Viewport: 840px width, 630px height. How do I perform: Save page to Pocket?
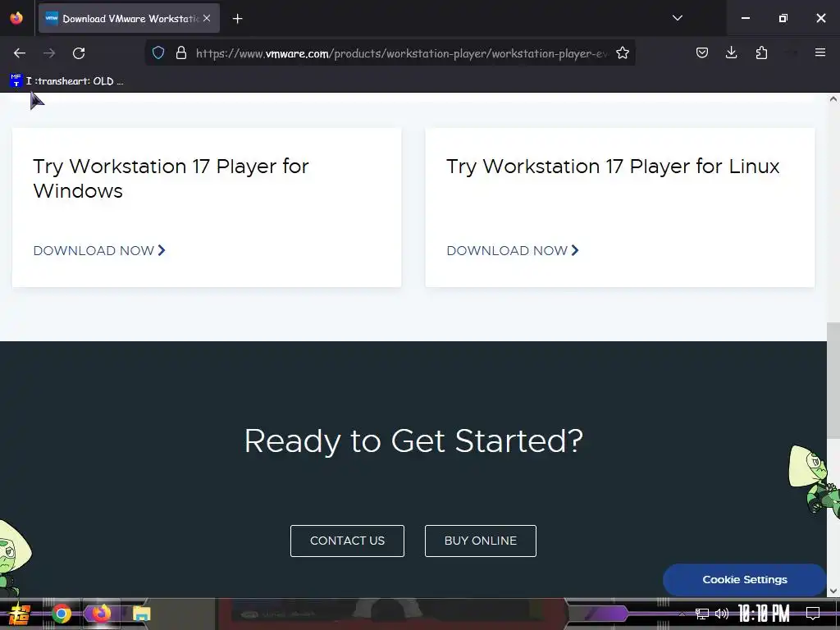point(702,52)
